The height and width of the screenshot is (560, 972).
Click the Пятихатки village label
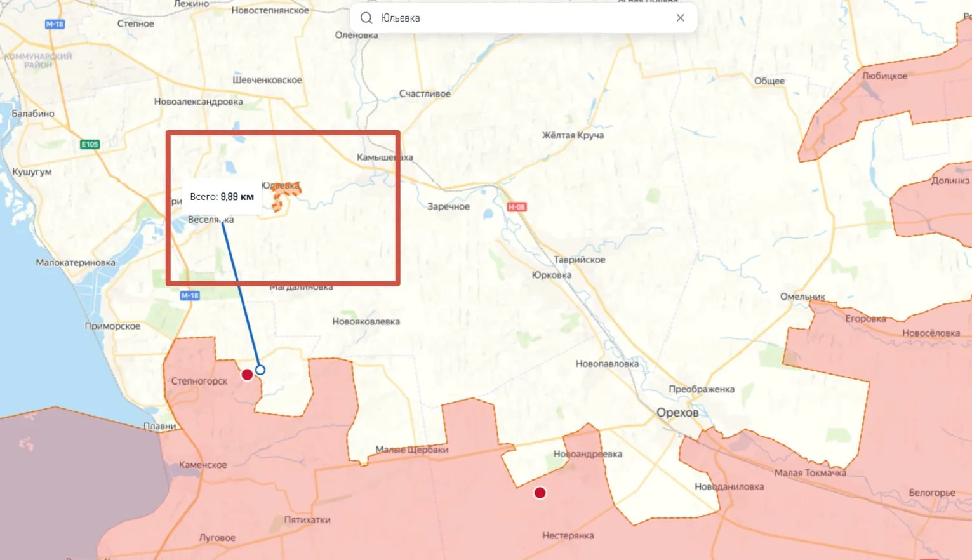pyautogui.click(x=307, y=520)
